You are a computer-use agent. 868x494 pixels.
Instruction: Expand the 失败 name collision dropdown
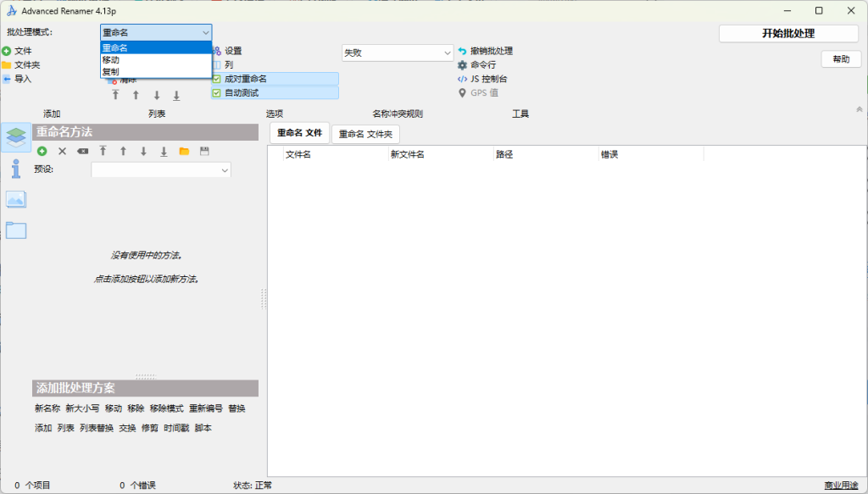[398, 53]
